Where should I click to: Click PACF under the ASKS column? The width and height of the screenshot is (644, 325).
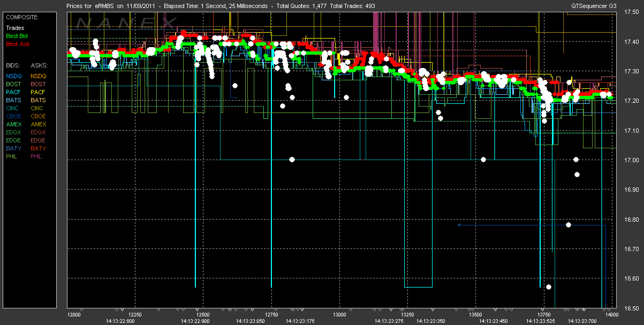click(38, 92)
